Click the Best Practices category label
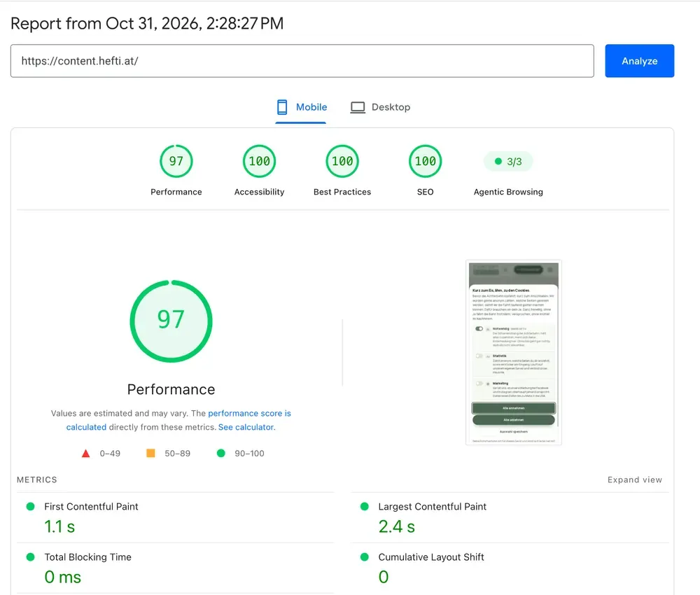This screenshot has width=700, height=595. coord(342,192)
